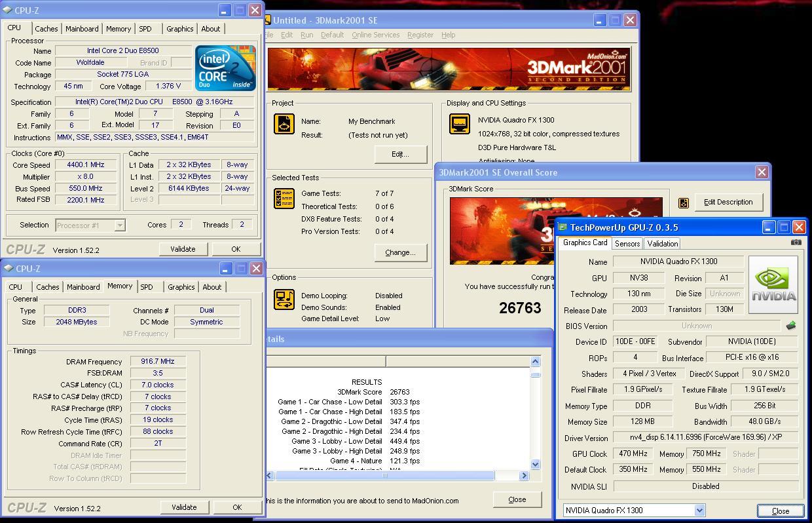The width and height of the screenshot is (812, 523).
Task: Click the GPU-Z screenshot camera icon
Action: click(x=796, y=242)
